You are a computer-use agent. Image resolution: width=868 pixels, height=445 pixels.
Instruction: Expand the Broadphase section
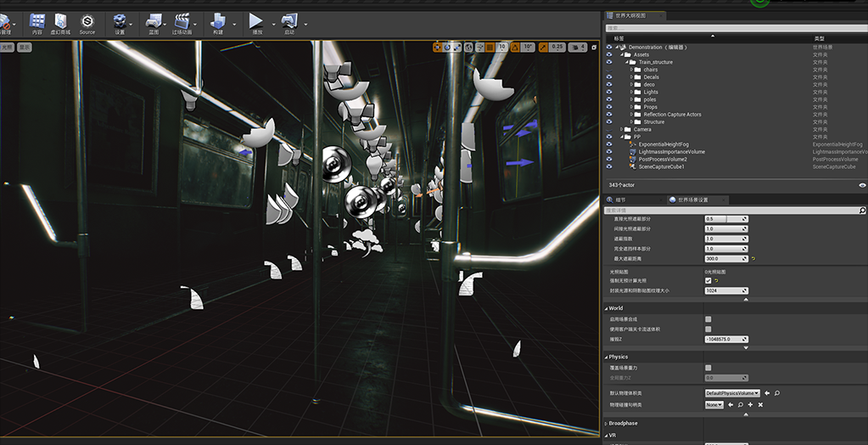[624, 423]
